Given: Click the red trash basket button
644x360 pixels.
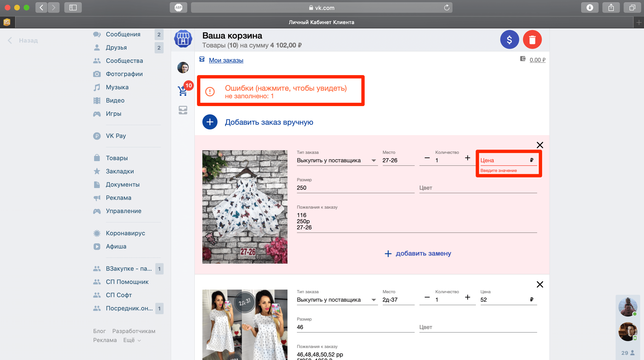Looking at the screenshot, I should coord(532,39).
